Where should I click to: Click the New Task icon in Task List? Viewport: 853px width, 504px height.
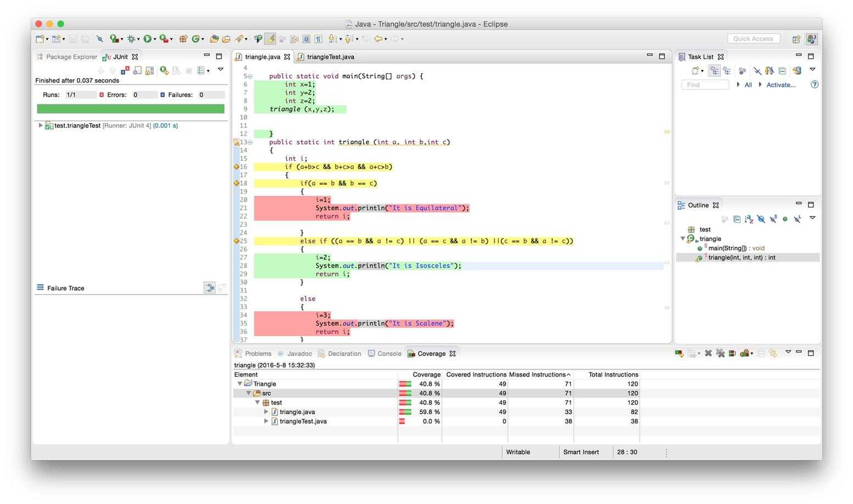pos(695,70)
